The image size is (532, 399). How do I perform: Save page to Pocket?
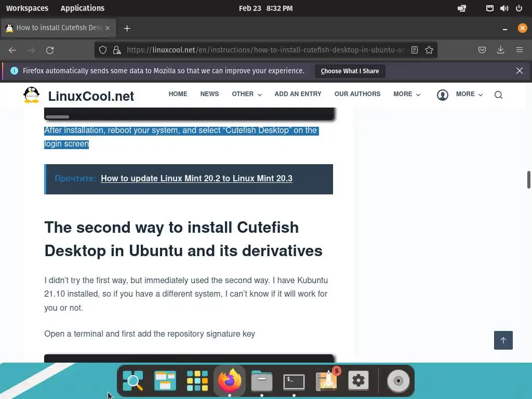tap(482, 50)
